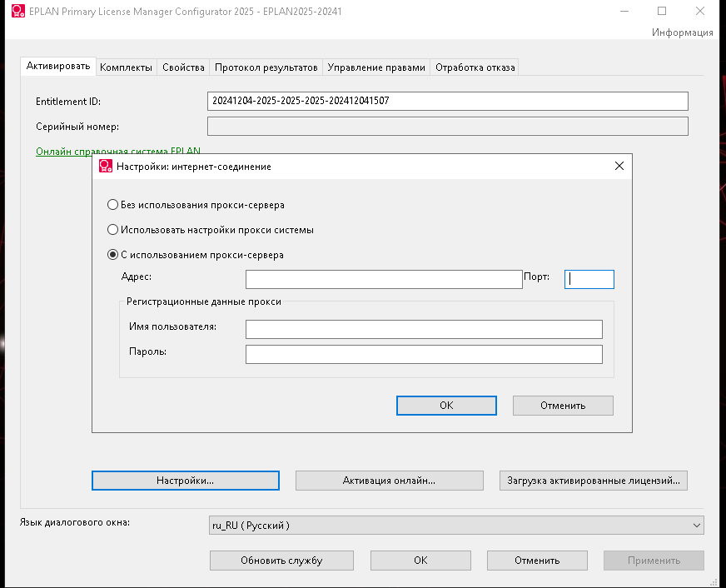Minimize the License Manager Configurator window
Screen dimensions: 726x588
(624, 11)
